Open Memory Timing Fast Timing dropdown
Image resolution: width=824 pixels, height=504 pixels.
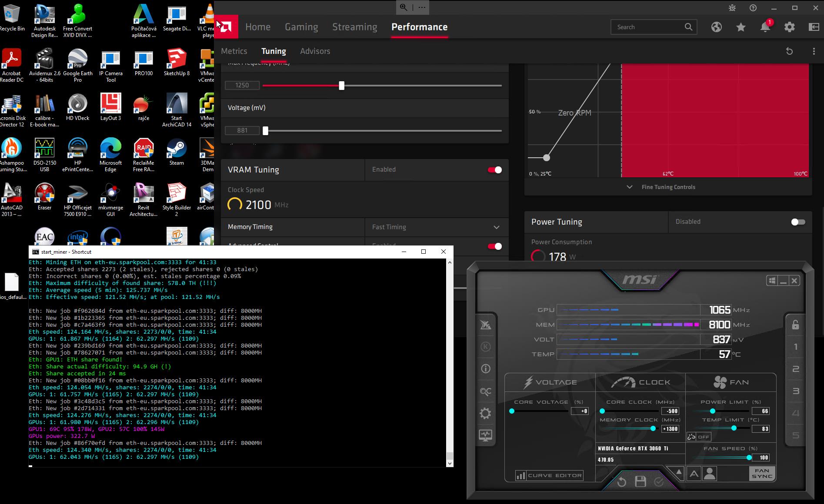pyautogui.click(x=437, y=227)
